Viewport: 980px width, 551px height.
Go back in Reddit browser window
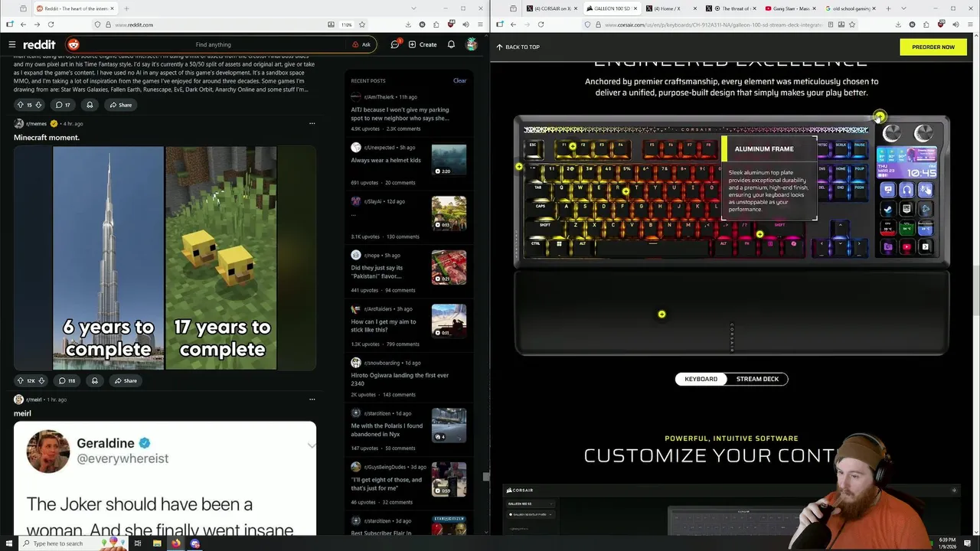click(23, 24)
